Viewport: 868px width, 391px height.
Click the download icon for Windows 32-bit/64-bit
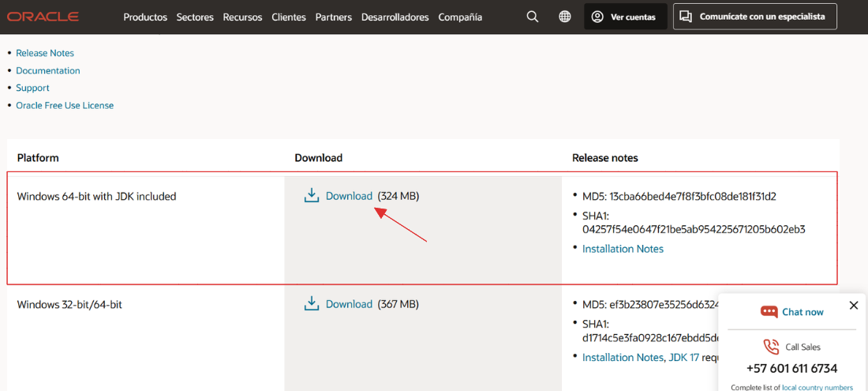(312, 303)
